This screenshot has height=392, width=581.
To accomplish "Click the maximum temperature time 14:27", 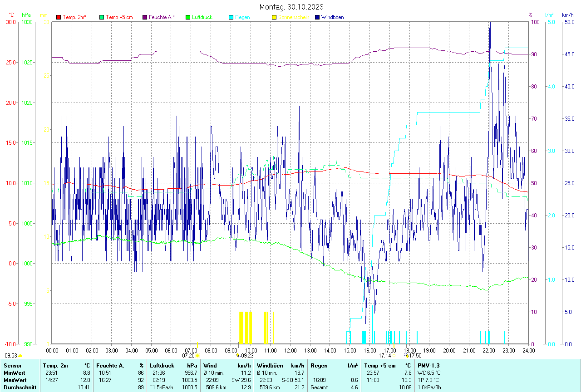I will 51,380.
